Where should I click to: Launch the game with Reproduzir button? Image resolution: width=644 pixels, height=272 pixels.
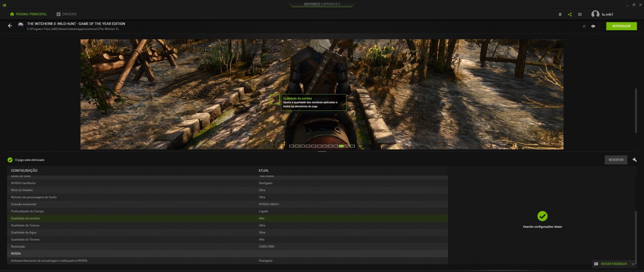click(621, 26)
